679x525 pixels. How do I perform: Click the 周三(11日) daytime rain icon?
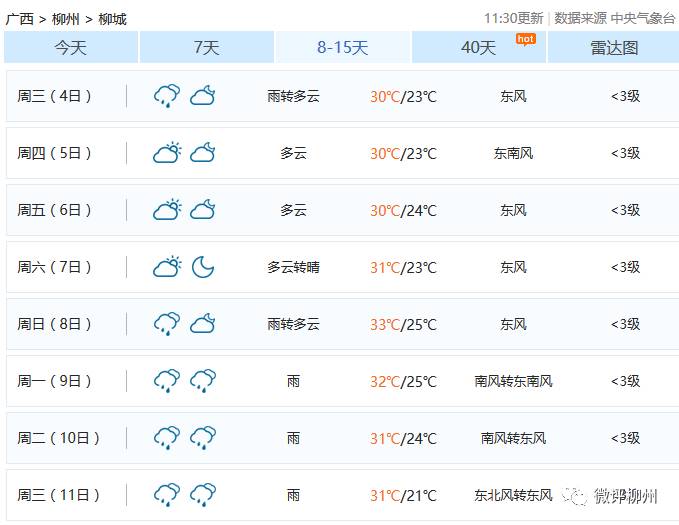click(167, 495)
